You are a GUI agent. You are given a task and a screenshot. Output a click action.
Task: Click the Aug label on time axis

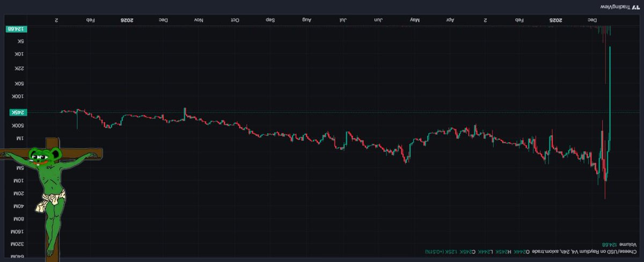[x=306, y=20]
